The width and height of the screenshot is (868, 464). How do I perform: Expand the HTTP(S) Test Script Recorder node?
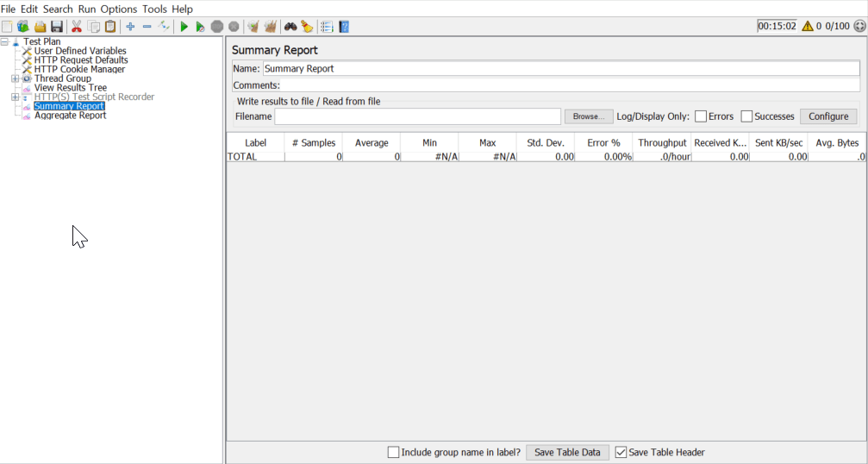[x=15, y=97]
